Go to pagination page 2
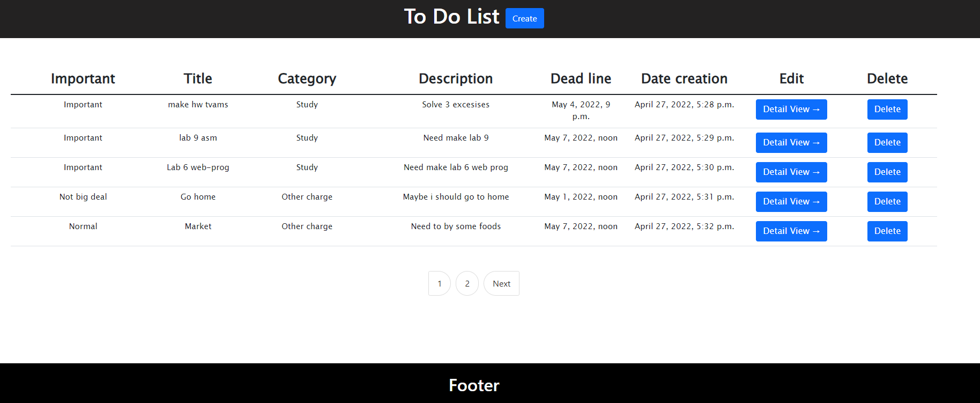The width and height of the screenshot is (980, 403). (467, 283)
